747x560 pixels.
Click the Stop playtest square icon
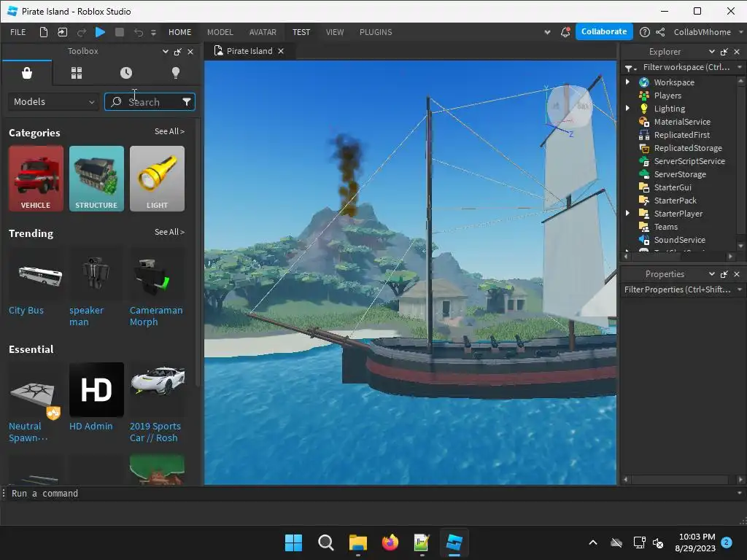[x=120, y=32]
